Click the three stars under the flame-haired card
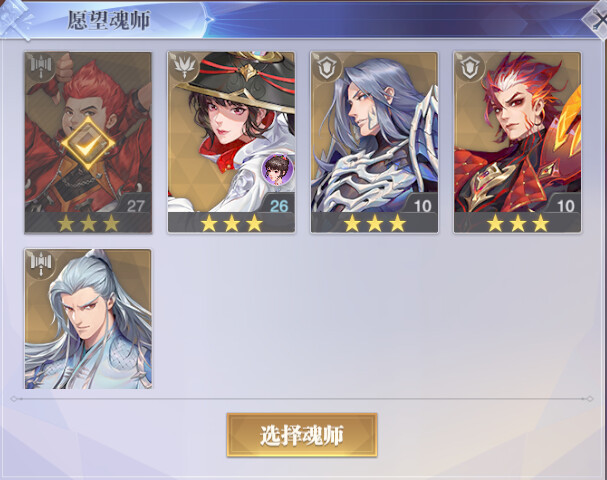Image resolution: width=607 pixels, height=480 pixels. (x=518, y=224)
